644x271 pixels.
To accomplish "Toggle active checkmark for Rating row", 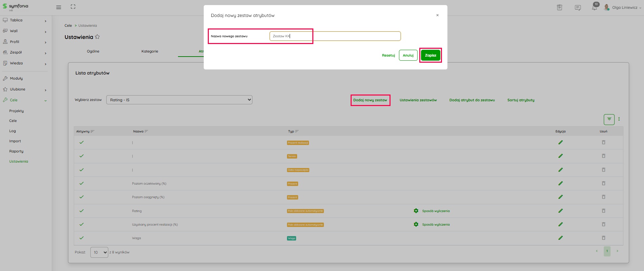I will point(82,211).
